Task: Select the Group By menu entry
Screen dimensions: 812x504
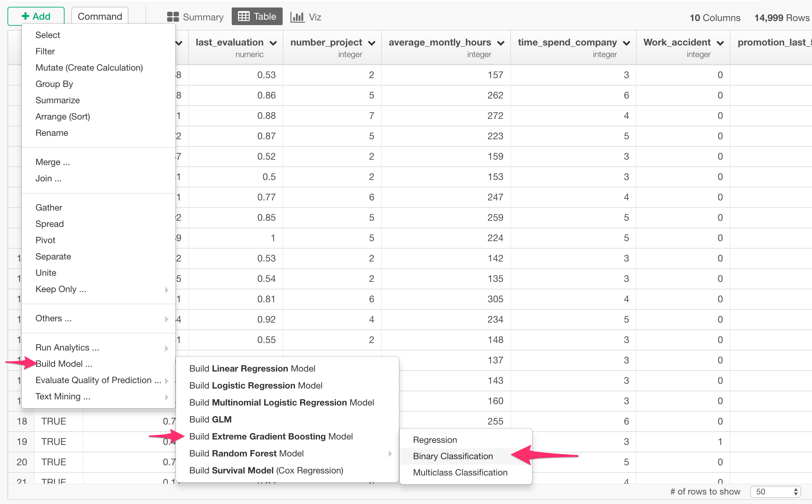Action: 54,84
